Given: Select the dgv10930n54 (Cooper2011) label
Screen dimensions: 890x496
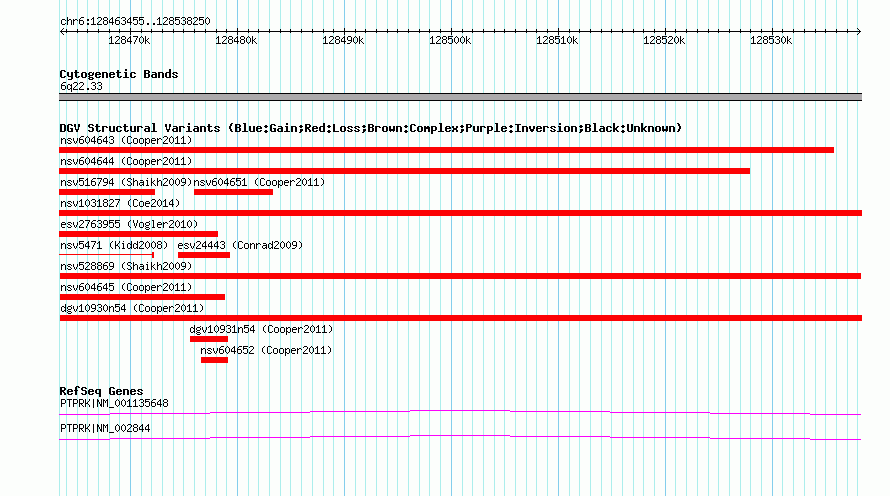Looking at the screenshot, I should (x=132, y=308).
